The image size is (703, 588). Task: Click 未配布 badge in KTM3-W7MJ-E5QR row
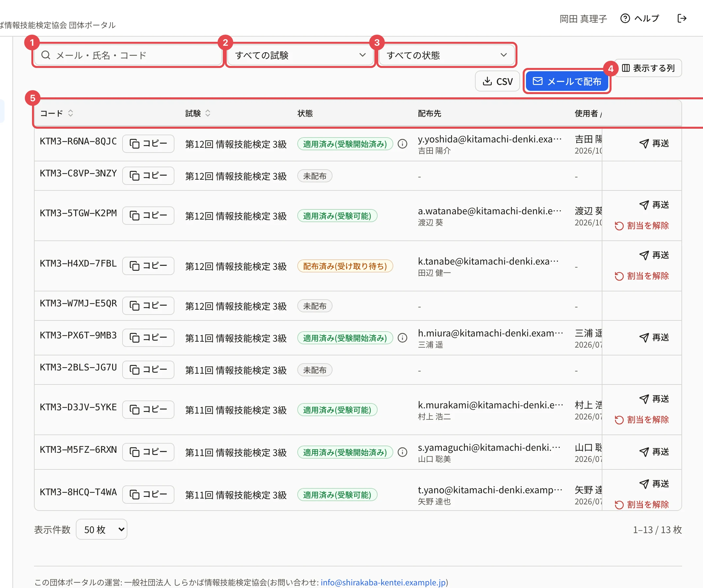315,306
